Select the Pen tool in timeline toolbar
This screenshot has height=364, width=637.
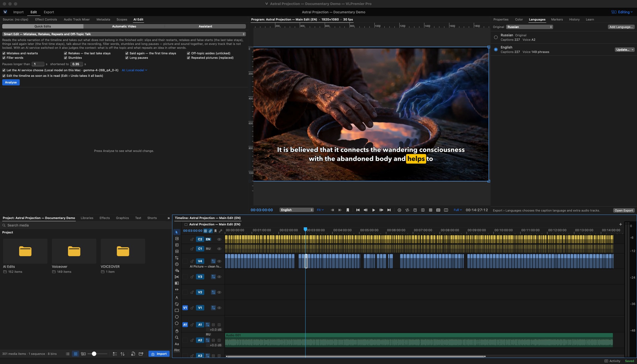[177, 297]
